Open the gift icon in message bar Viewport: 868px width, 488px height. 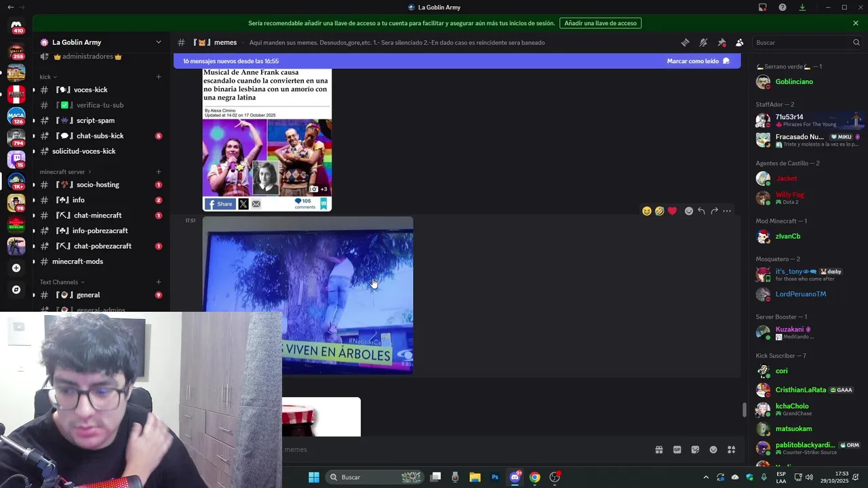[658, 449]
